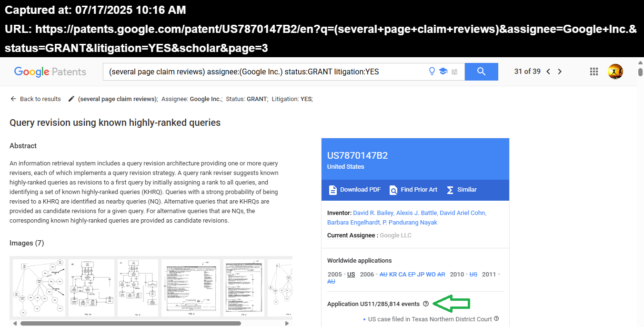This screenshot has height=327, width=644.
Task: Open advanced search tune icon
Action: [454, 72]
